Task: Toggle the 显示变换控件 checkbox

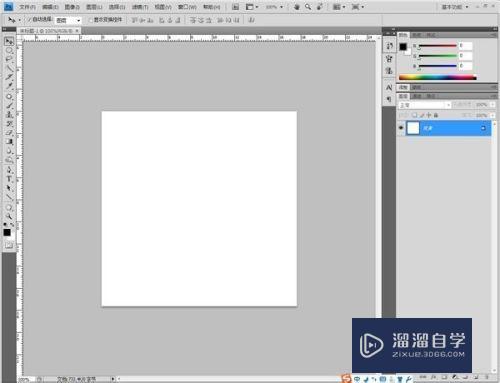Action: point(90,20)
